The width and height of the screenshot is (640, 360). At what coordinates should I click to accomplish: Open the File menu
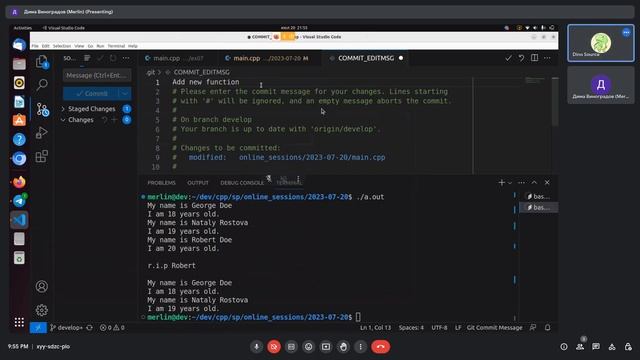35,46
